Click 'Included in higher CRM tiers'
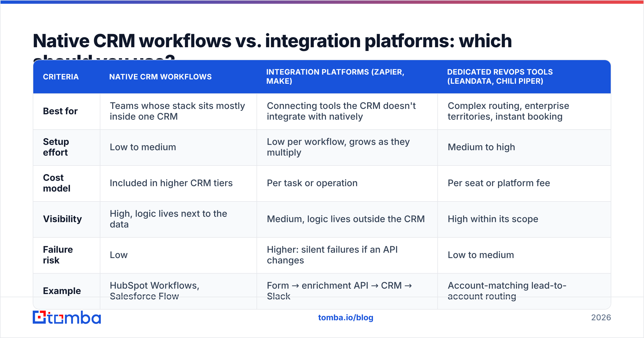The height and width of the screenshot is (338, 644). point(171,183)
